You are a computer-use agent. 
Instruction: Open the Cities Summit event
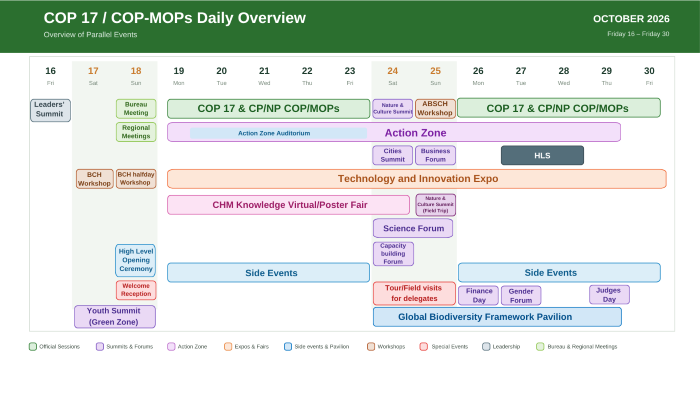click(392, 155)
